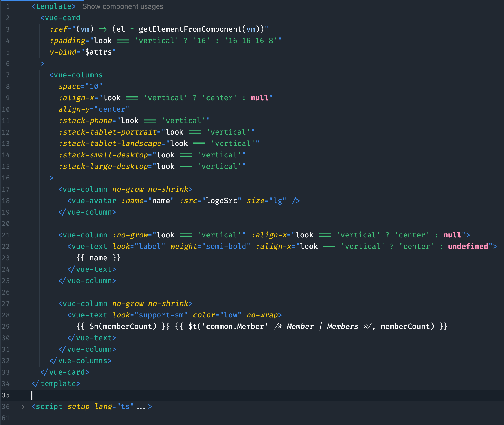Screen dimensions: 504x425
Task: Click $n(memberCount) expression
Action: tap(123, 327)
